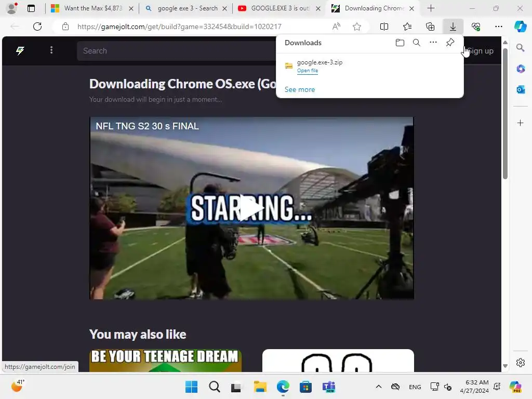Click the scrollbar down arrow

click(x=505, y=366)
